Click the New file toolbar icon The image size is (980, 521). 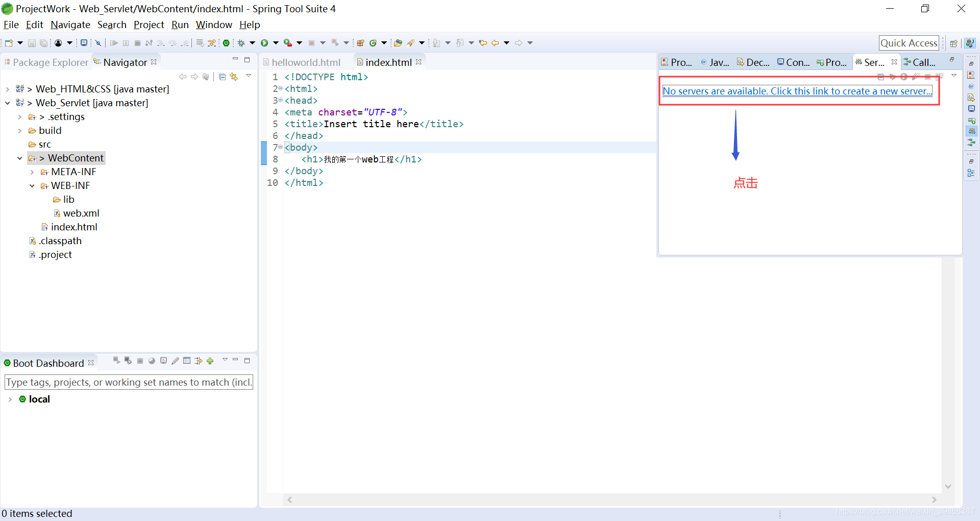(x=9, y=43)
